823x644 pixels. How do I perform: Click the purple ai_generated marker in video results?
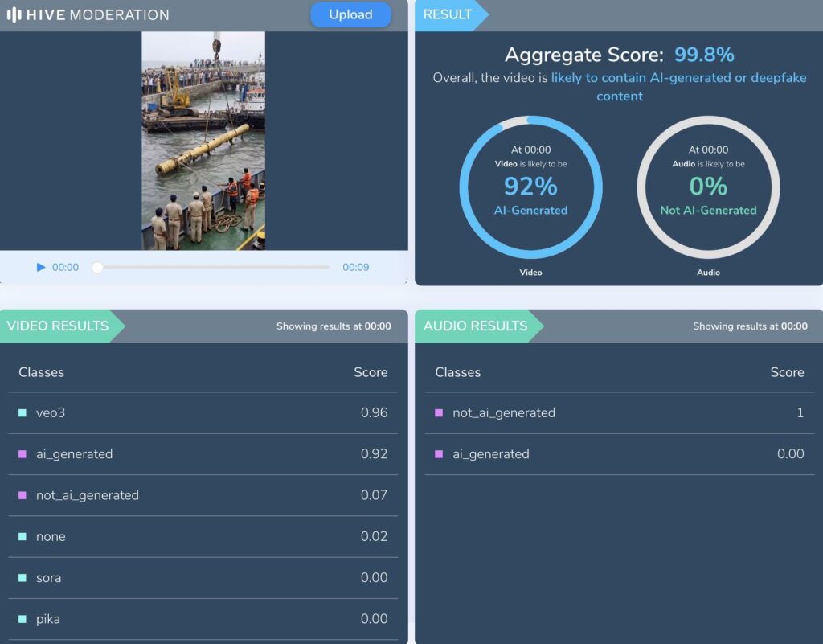[x=23, y=454]
